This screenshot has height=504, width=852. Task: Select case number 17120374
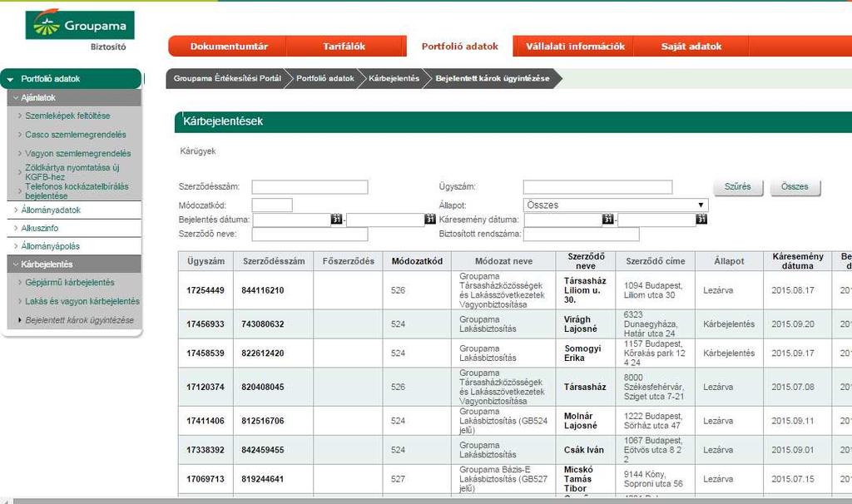(x=206, y=388)
